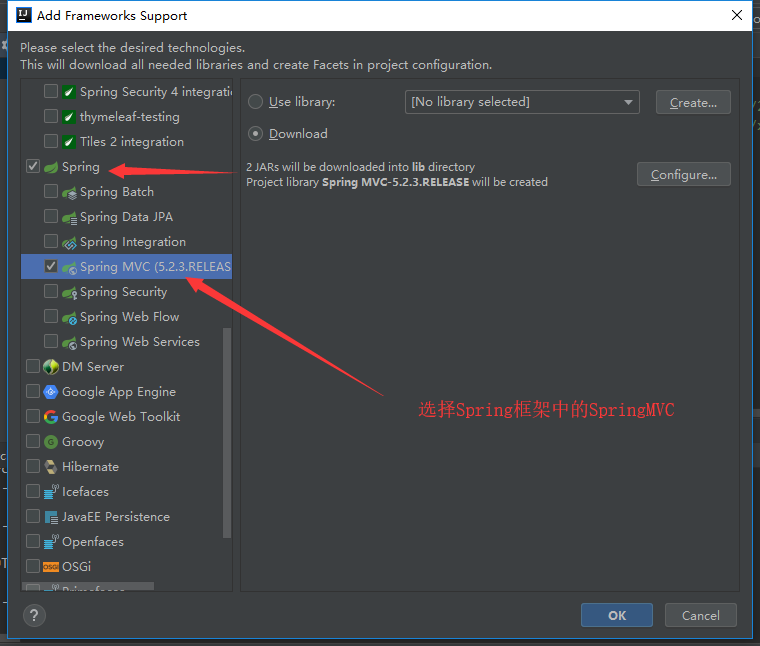This screenshot has width=760, height=646.
Task: Click the Create... library button
Action: (693, 102)
